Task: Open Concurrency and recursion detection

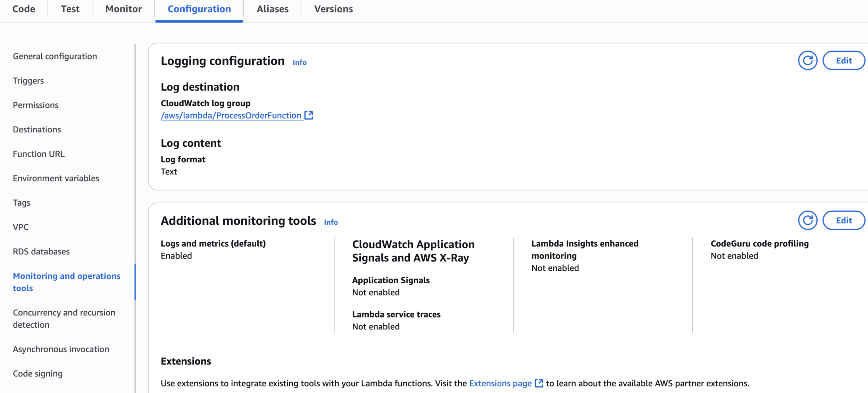Action: [x=64, y=318]
